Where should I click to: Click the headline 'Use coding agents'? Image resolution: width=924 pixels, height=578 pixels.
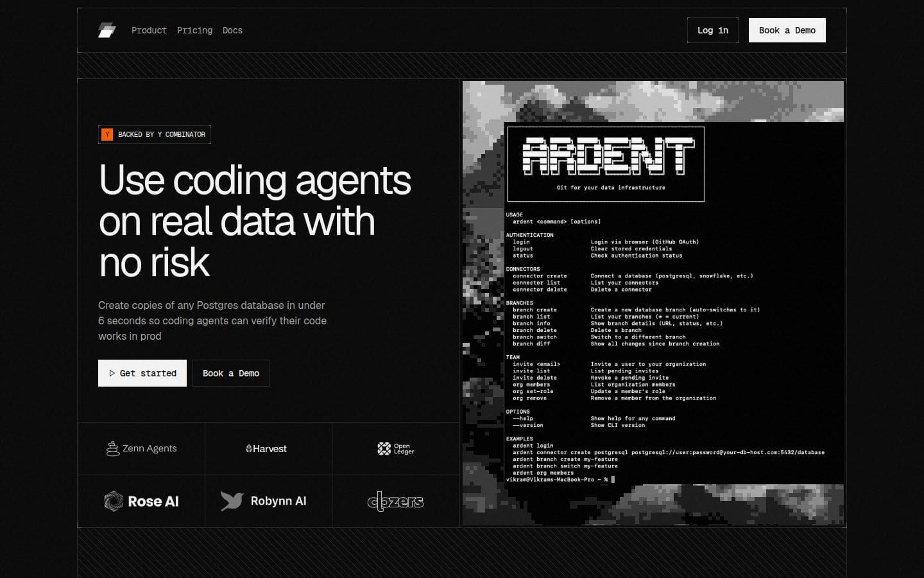click(255, 180)
